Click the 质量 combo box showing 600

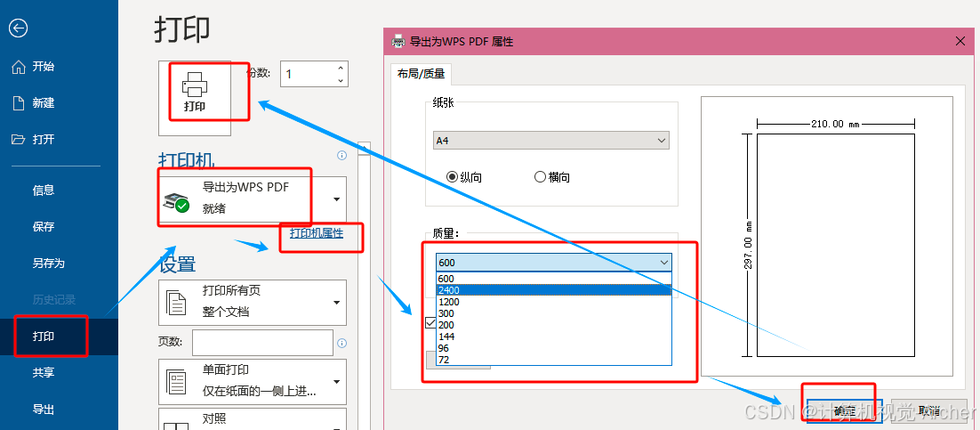pos(554,263)
